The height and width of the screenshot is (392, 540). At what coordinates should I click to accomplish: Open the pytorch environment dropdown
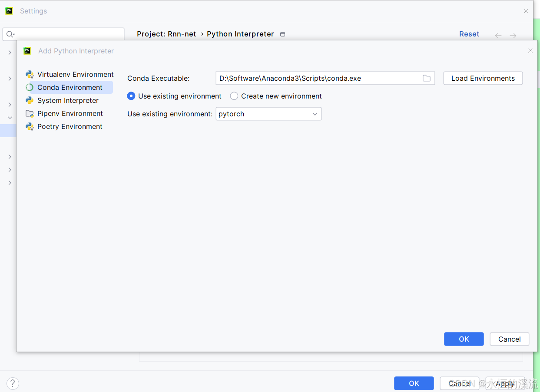(x=268, y=114)
